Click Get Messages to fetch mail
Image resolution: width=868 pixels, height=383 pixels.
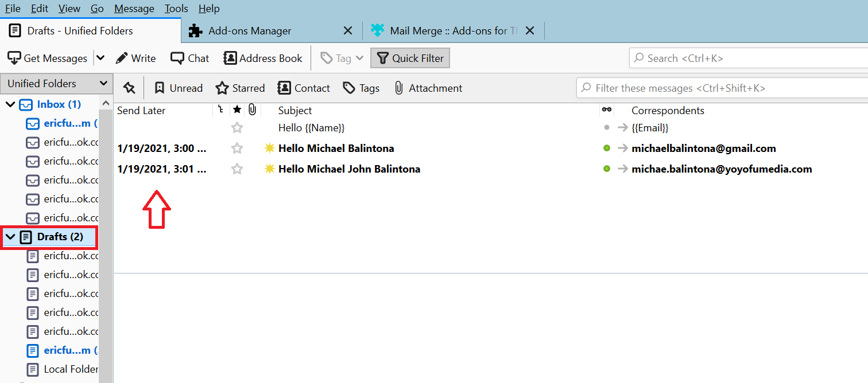click(x=47, y=57)
